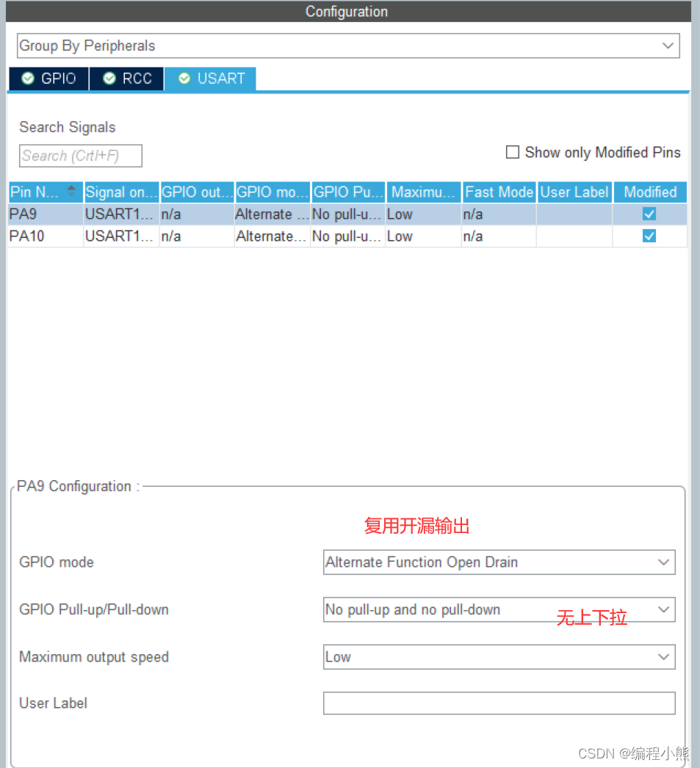Sort by GPIO output level column header
This screenshot has height=768, width=700.
point(197,192)
